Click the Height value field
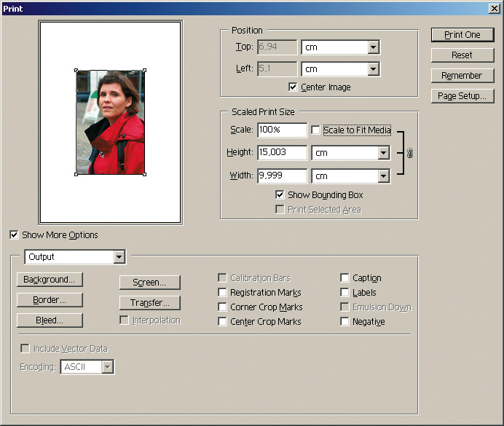Viewport: 504px width, 426px height. pyautogui.click(x=282, y=153)
